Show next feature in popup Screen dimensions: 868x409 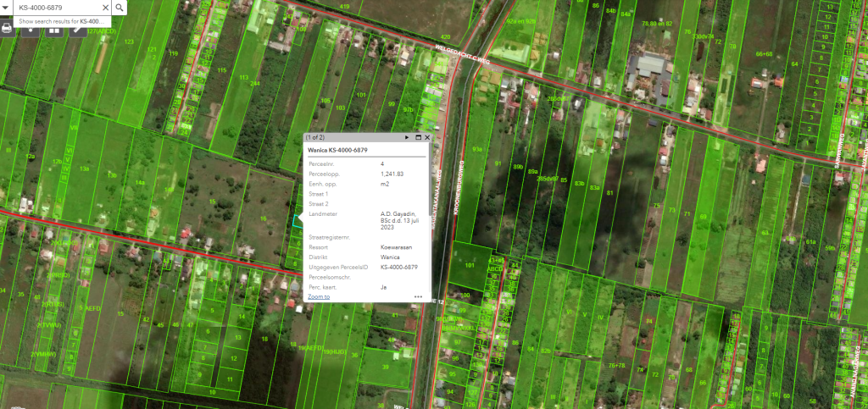(x=407, y=136)
